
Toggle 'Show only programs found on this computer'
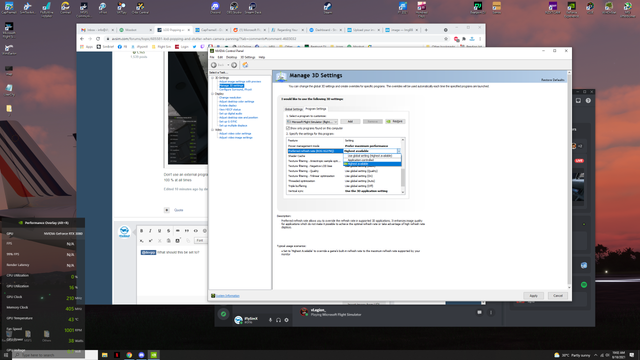click(288, 128)
